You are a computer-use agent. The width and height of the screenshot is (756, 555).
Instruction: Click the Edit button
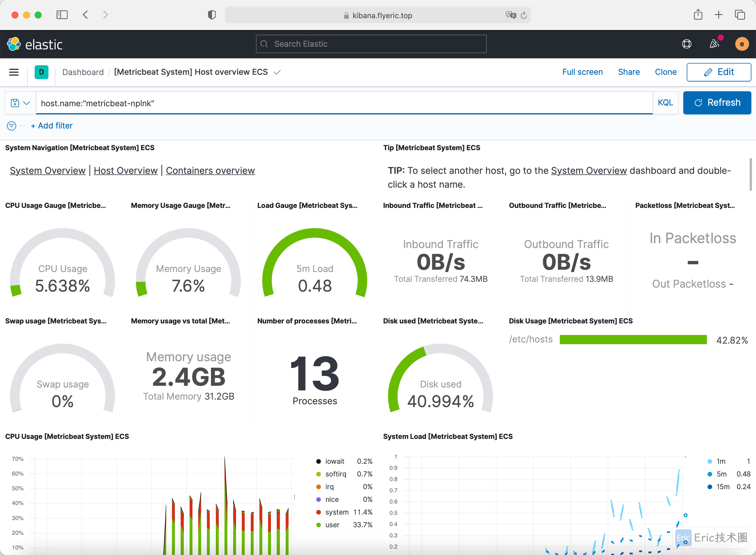(719, 72)
